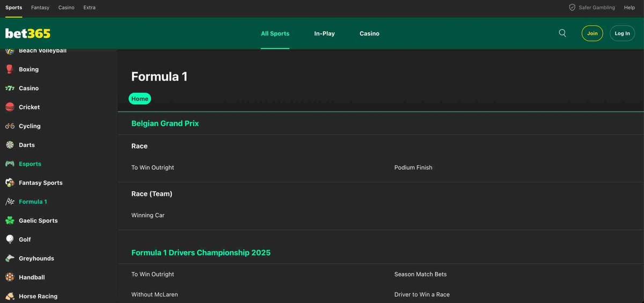Select Gaelic Sports in the sidebar
The width and height of the screenshot is (644, 303).
pyautogui.click(x=38, y=220)
